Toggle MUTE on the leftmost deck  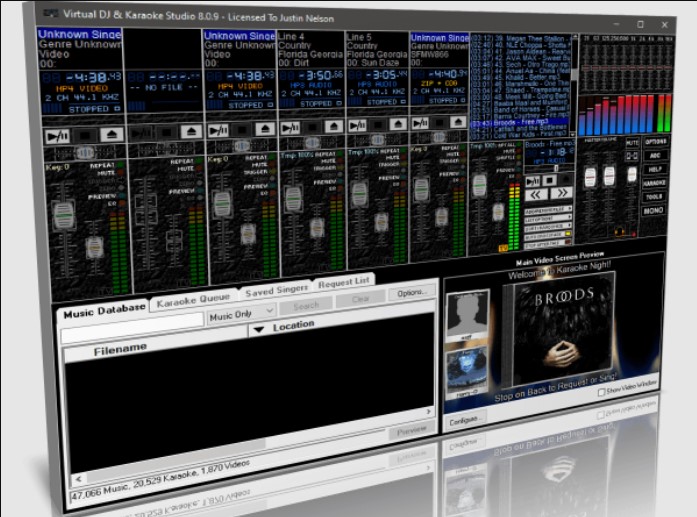pyautogui.click(x=120, y=172)
